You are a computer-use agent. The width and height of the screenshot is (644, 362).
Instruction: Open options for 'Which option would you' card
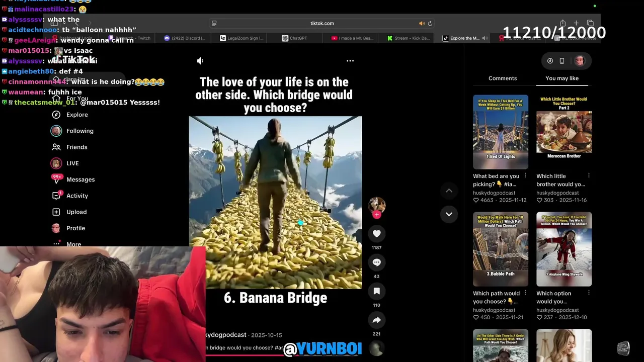click(x=589, y=293)
